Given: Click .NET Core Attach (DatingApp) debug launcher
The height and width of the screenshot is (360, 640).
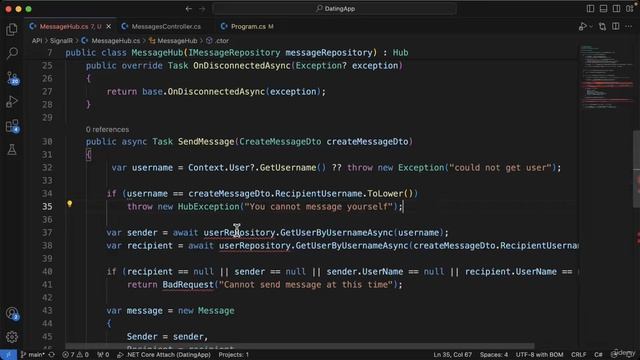Looking at the screenshot, I should coord(164,355).
